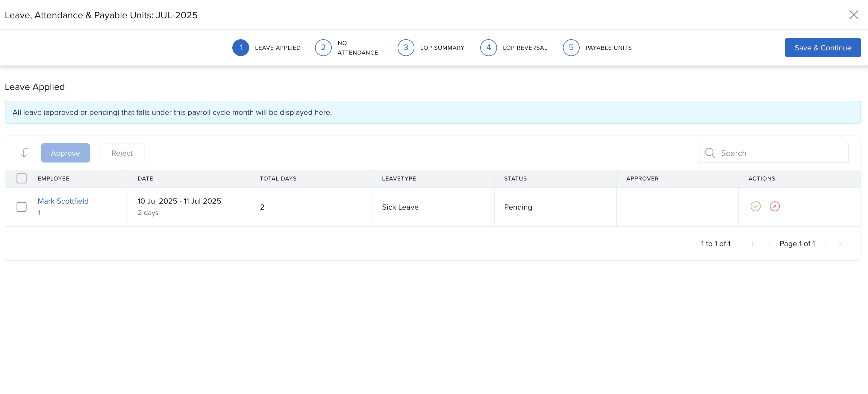This screenshot has width=868, height=394.
Task: Open step 2 No Attendance
Action: tap(323, 48)
